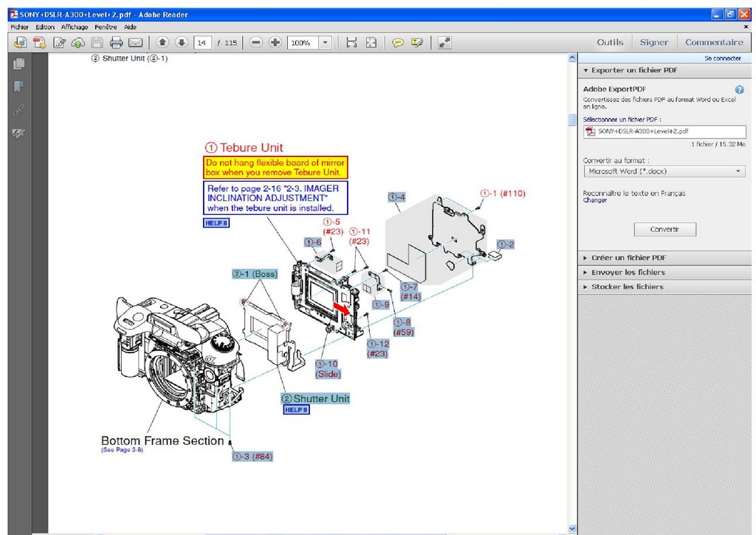Click the See Page 2-8 link
The width and height of the screenshot is (756, 535).
[x=122, y=449]
